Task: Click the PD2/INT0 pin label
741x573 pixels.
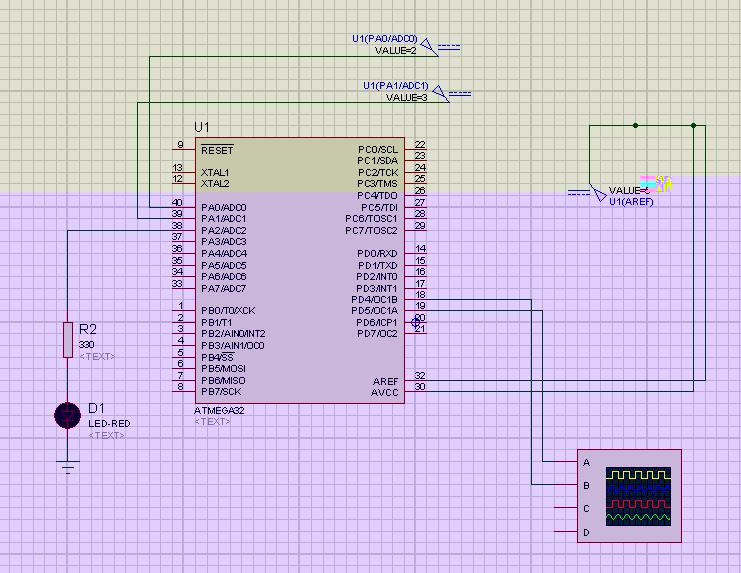Action: tap(377, 276)
